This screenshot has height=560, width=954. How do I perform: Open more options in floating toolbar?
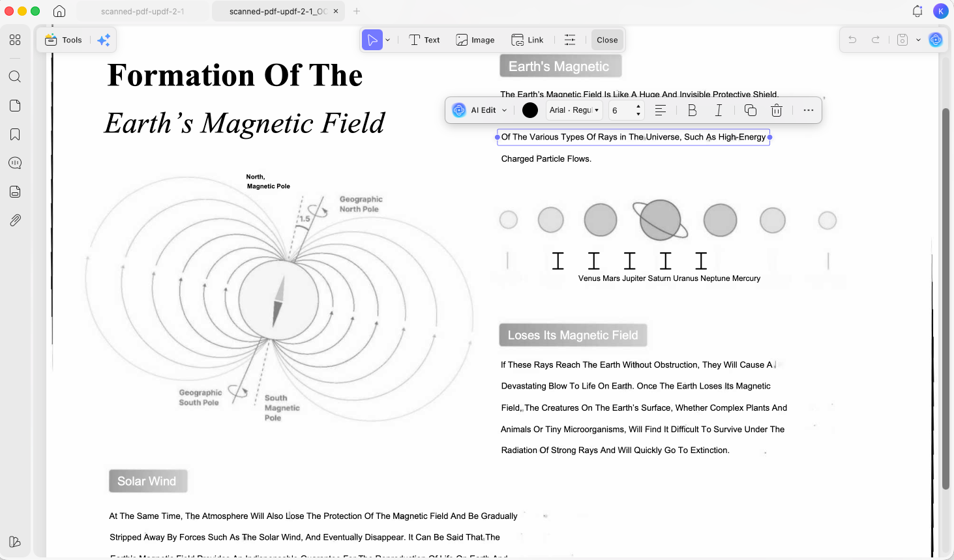(809, 110)
